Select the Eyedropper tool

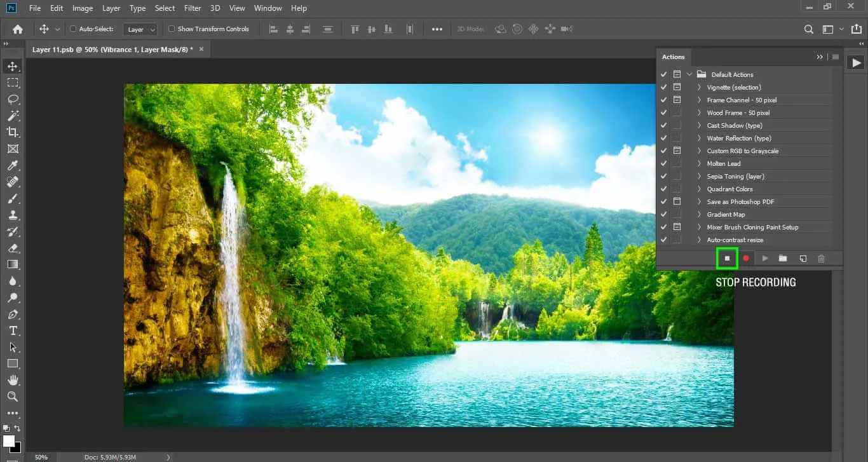[x=13, y=165]
